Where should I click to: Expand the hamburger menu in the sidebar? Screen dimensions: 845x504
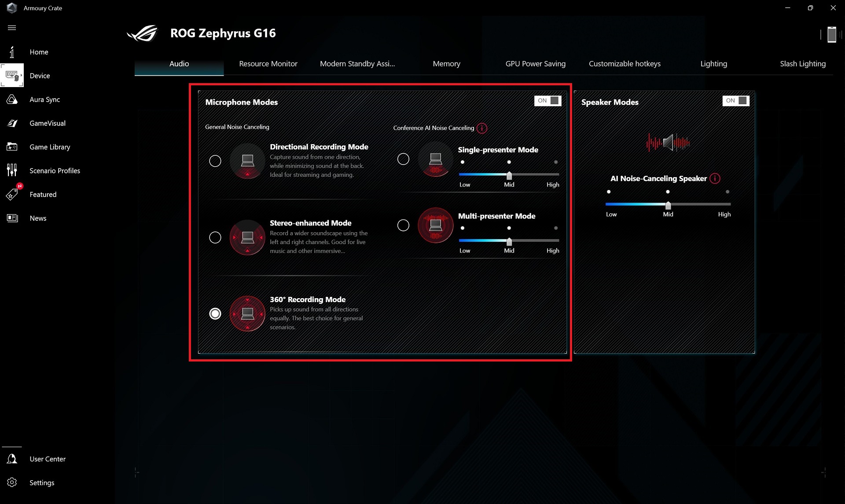pyautogui.click(x=12, y=28)
